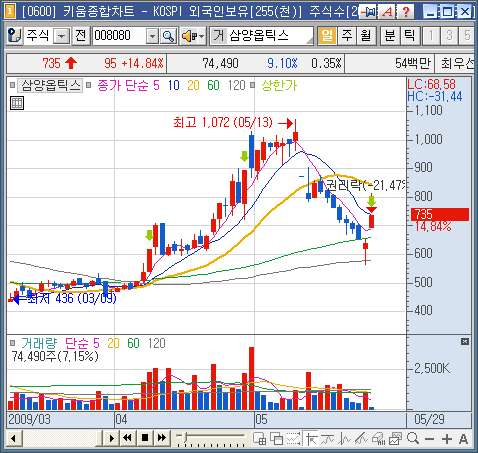
Task: Click the zoom magnifier in bottom toolbar
Action: pyautogui.click(x=413, y=439)
